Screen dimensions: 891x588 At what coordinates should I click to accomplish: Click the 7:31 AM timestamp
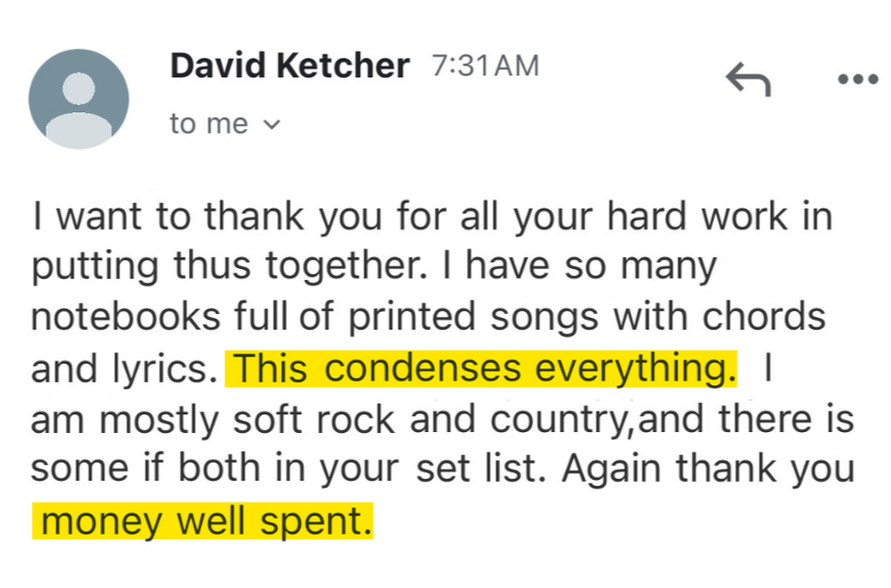[x=486, y=66]
